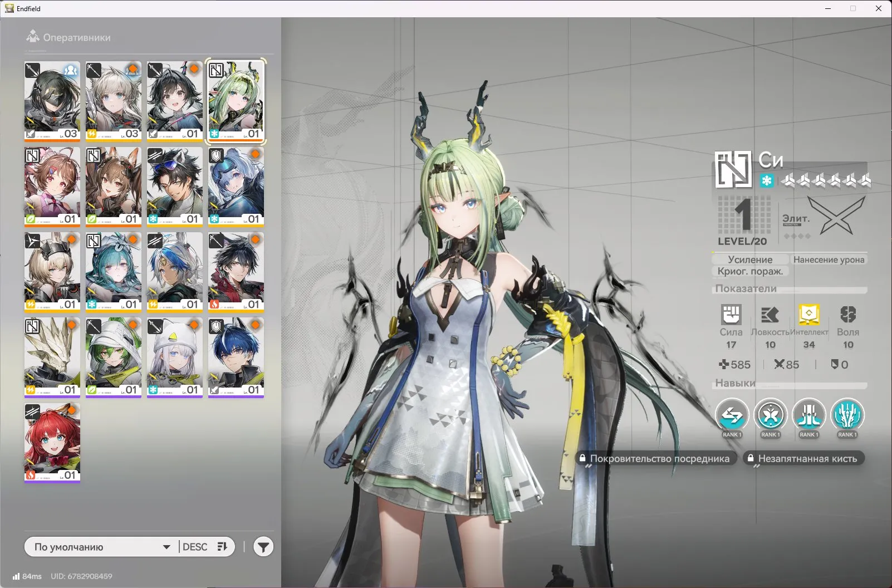Open the fourth skill icon in Навыки
Image resolution: width=892 pixels, height=588 pixels.
tap(847, 415)
